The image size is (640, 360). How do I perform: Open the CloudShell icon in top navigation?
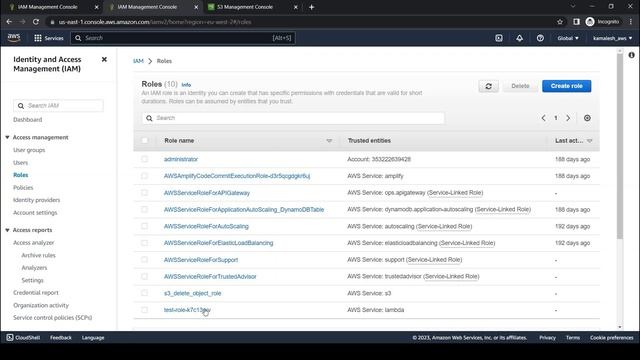[x=499, y=38]
